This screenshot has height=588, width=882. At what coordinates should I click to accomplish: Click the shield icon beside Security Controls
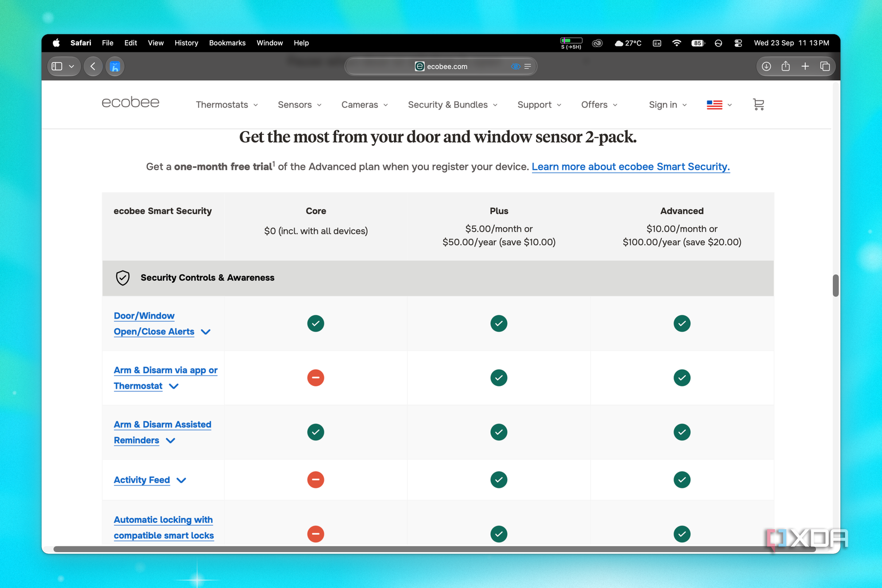coord(122,278)
